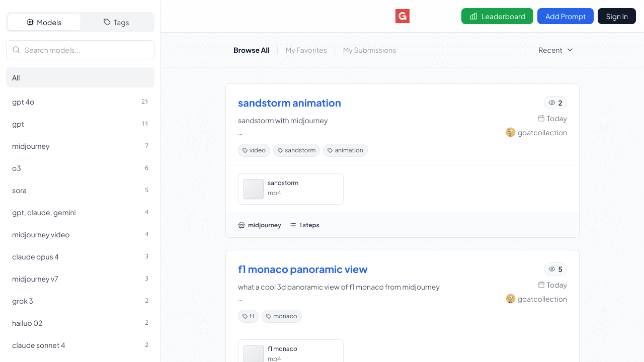The width and height of the screenshot is (644, 362).
Task: Click the sandstorm tag chip
Action: coord(296,150)
